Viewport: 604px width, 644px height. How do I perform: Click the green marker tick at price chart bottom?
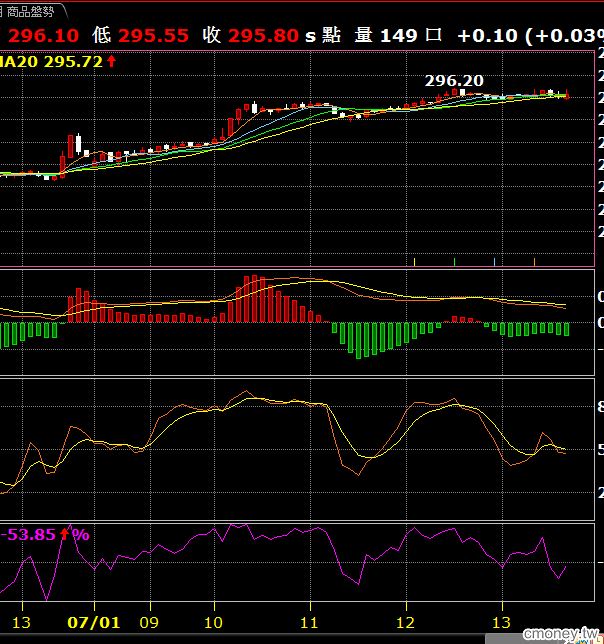(x=455, y=262)
